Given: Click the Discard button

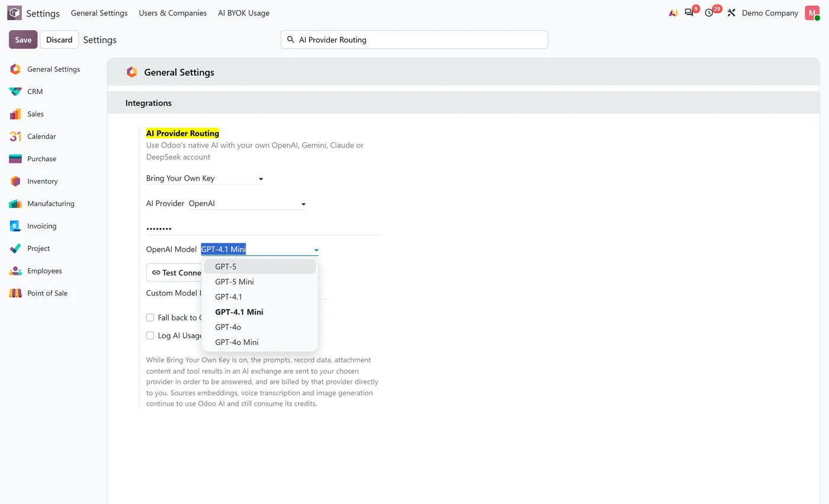Looking at the screenshot, I should click(x=59, y=40).
